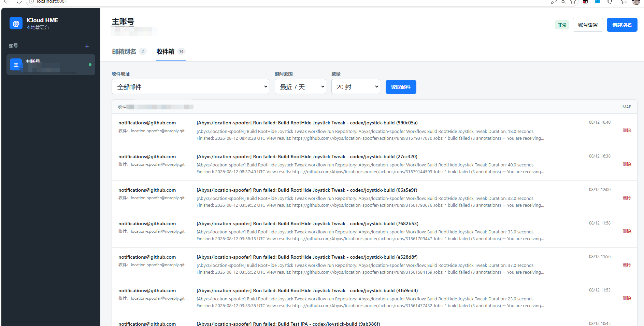Viewport: 644px width, 326px height.
Task: Open the 时间范围 dropdown showing 最近 7 天
Action: click(300, 87)
